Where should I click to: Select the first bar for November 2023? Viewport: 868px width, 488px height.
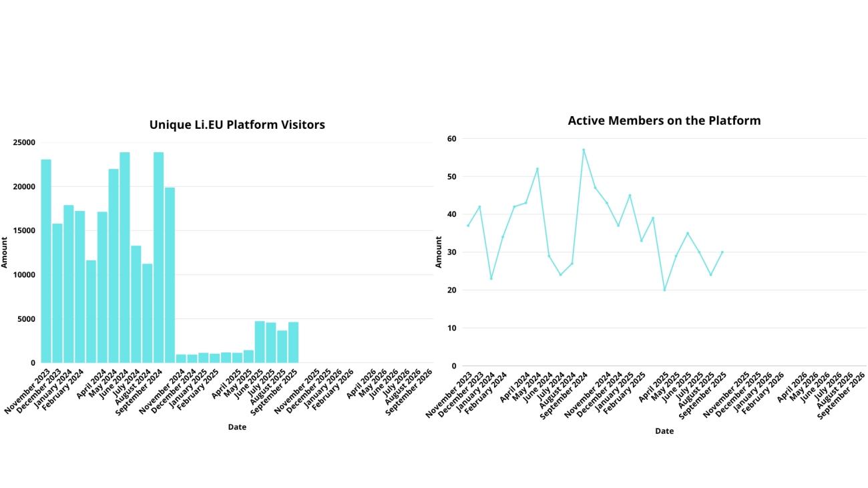[x=46, y=260]
